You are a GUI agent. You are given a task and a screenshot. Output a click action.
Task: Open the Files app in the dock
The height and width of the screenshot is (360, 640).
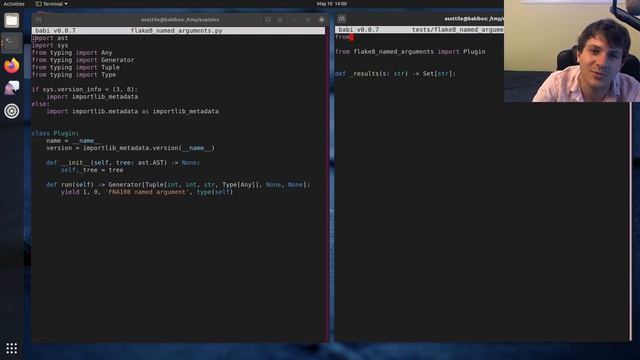point(11,20)
